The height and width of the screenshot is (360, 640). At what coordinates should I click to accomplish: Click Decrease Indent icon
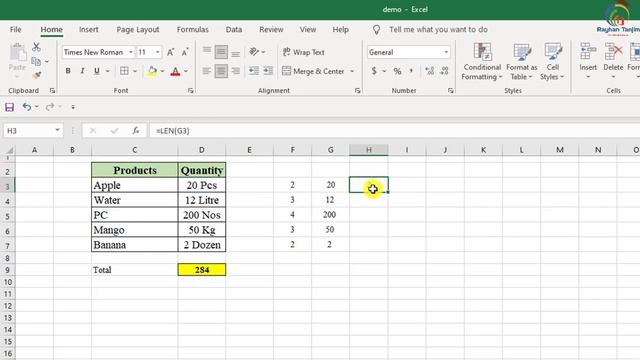point(254,71)
